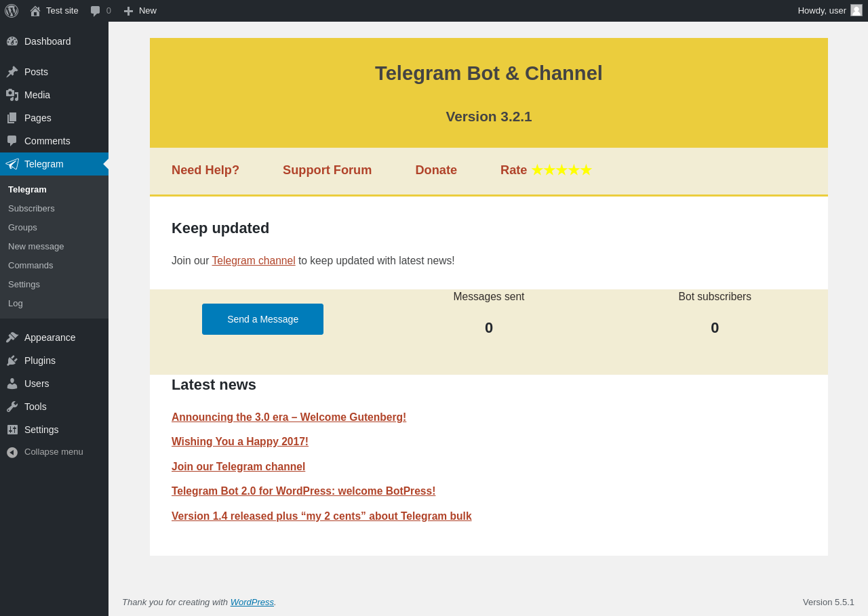
Task: Click the WordPress footer link
Action: pyautogui.click(x=252, y=602)
